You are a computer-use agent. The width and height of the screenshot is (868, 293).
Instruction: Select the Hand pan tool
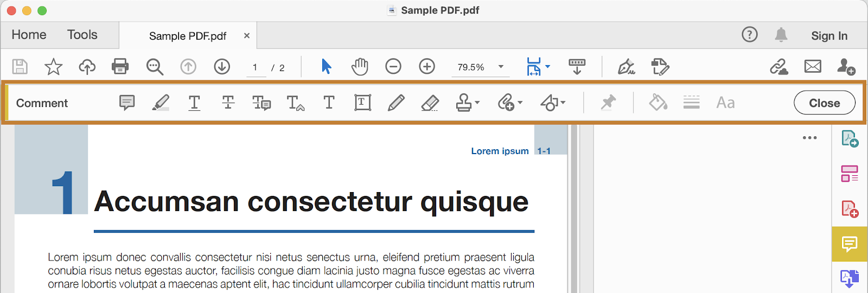click(x=360, y=67)
